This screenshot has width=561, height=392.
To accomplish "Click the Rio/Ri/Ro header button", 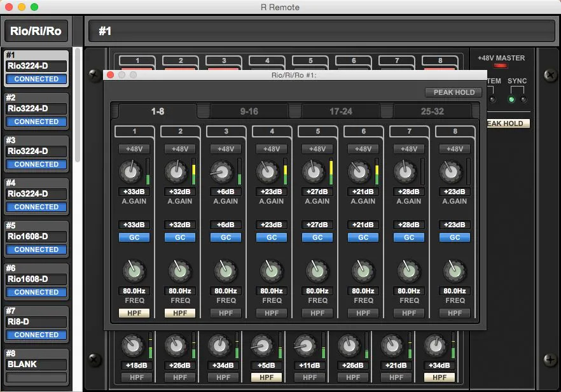I will click(36, 31).
